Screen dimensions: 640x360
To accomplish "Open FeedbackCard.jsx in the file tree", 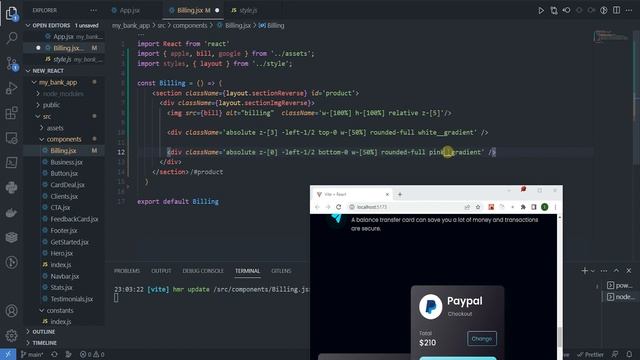I will point(74,219).
